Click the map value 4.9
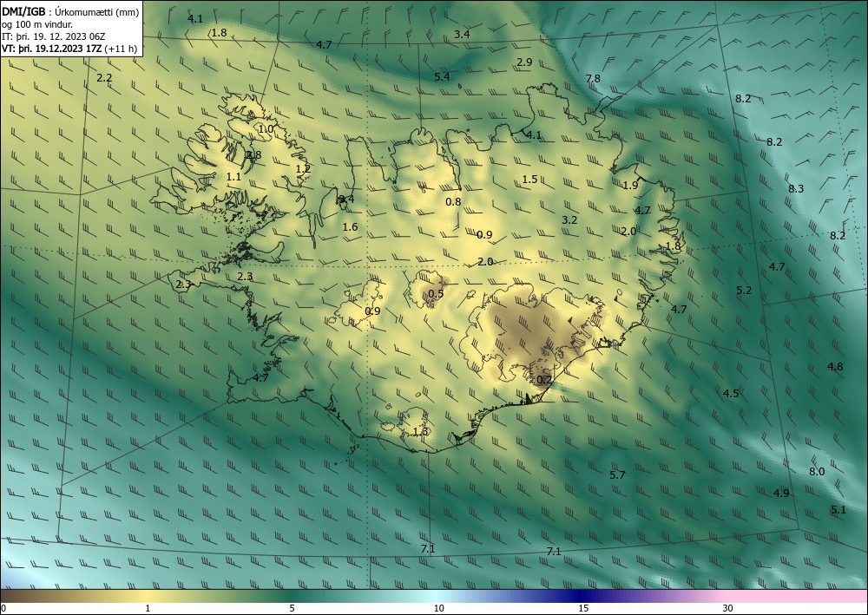Screen dimensions: 868x615 pyautogui.click(x=781, y=494)
